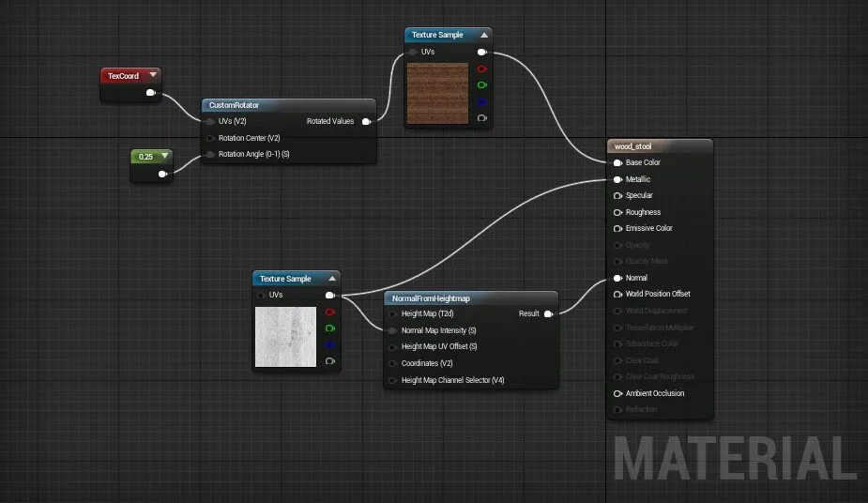Select the NormalFromHeightmap node title

(x=431, y=298)
